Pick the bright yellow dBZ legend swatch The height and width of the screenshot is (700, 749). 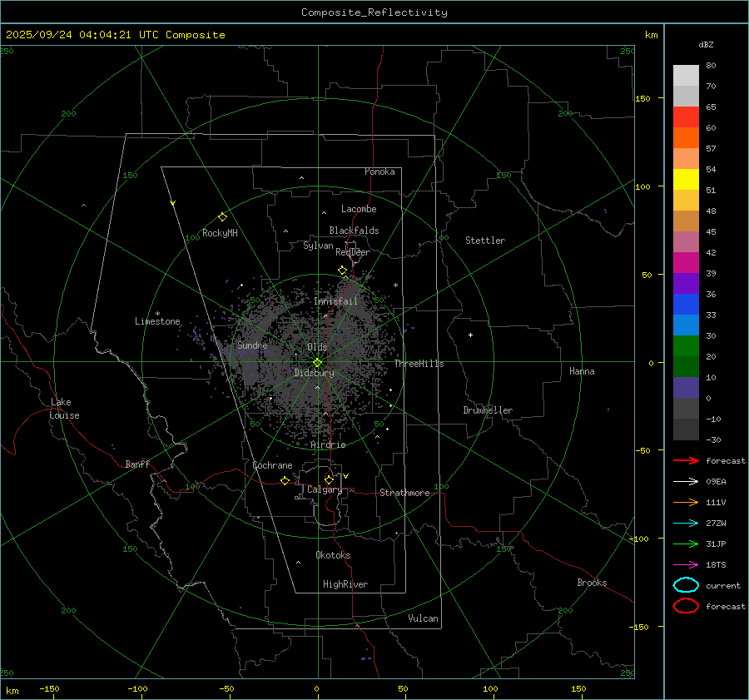(x=686, y=179)
